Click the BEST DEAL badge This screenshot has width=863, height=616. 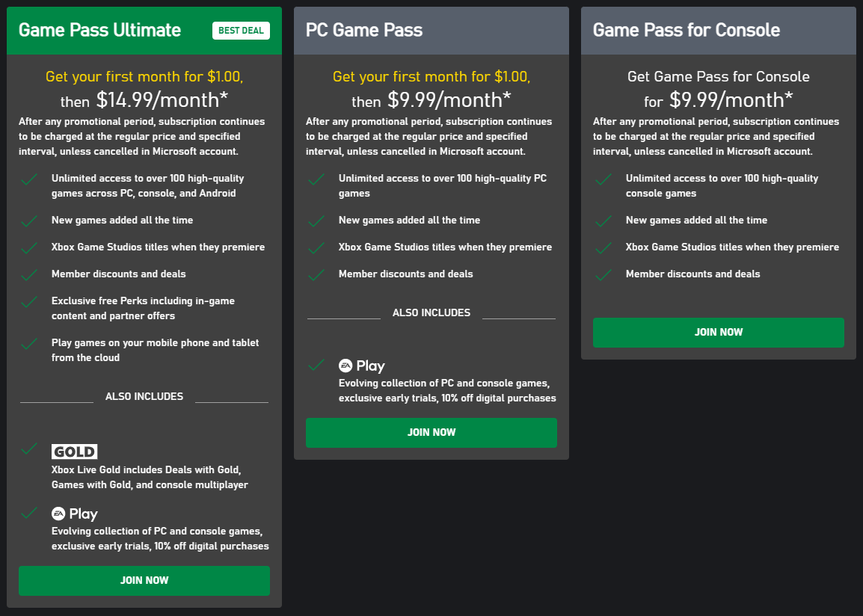pos(241,31)
